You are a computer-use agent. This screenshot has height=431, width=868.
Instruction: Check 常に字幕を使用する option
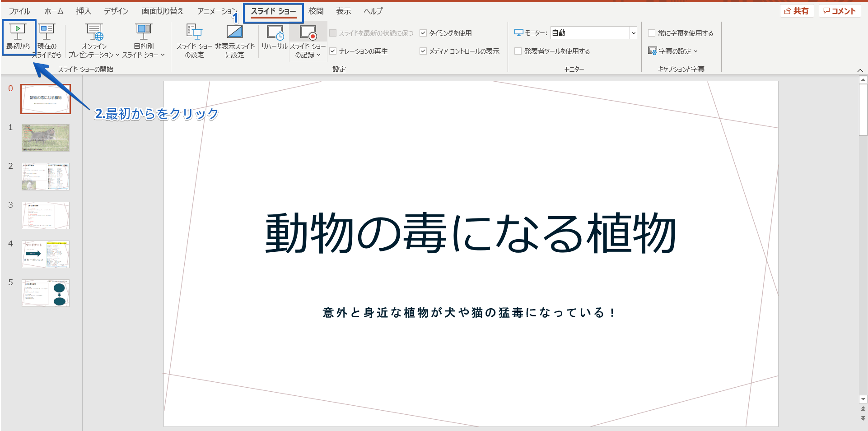pos(652,32)
